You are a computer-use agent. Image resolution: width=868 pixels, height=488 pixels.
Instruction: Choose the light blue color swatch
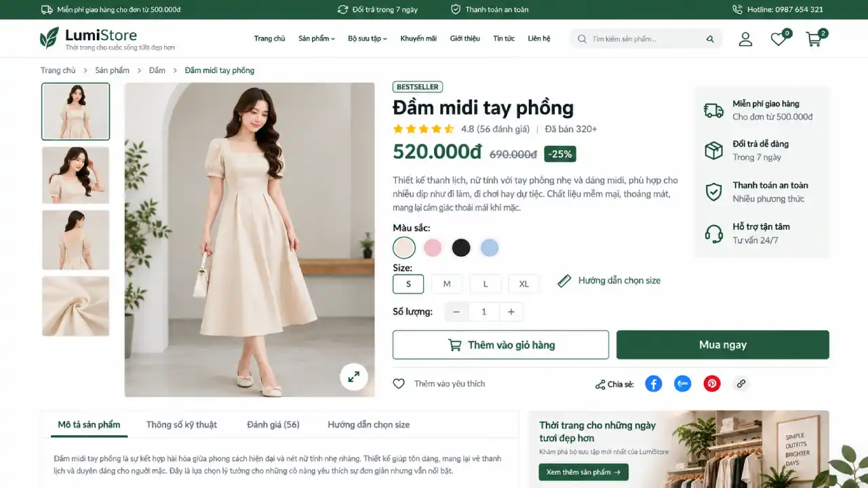coord(490,248)
